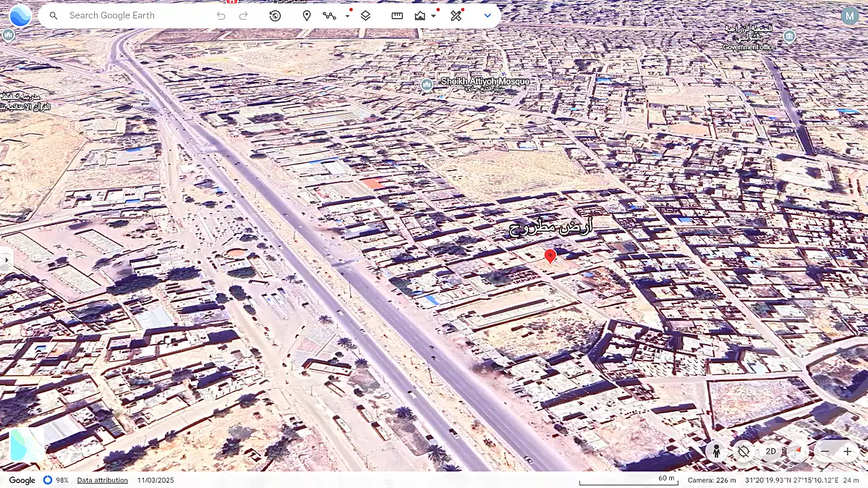Select the Arabic placemark label
868x488 pixels.
coord(551,227)
